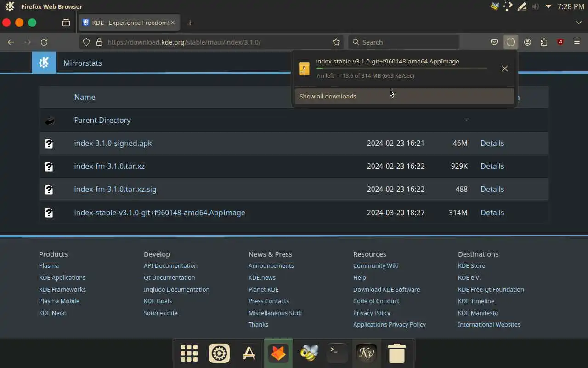Click the volume icon in the top bar
The width and height of the screenshot is (588, 368).
(x=535, y=6)
